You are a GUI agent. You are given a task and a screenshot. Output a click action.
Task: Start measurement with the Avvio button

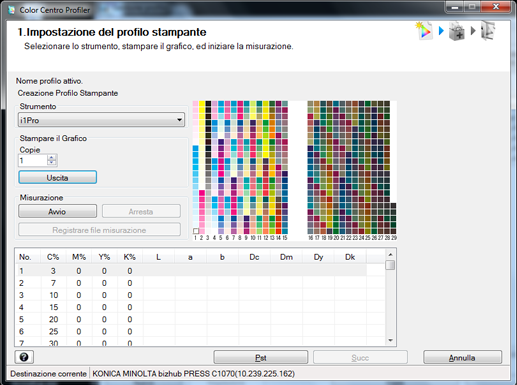pos(58,211)
